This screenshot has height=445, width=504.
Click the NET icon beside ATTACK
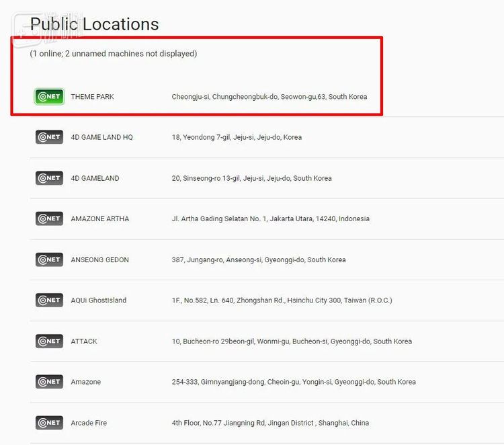click(x=49, y=341)
